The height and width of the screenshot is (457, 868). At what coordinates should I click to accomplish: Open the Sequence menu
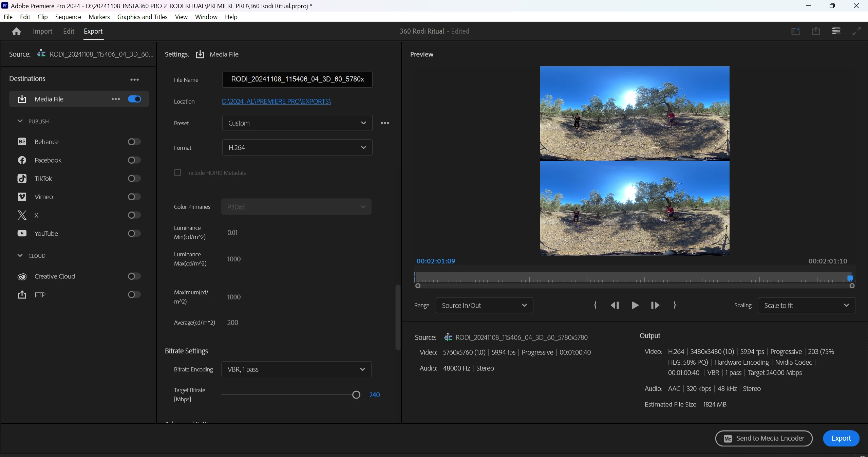[x=68, y=17]
